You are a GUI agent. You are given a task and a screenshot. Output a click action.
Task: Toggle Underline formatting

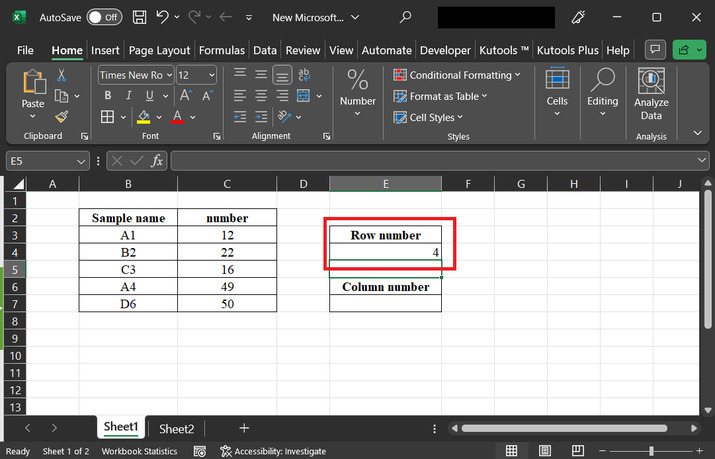click(x=149, y=96)
